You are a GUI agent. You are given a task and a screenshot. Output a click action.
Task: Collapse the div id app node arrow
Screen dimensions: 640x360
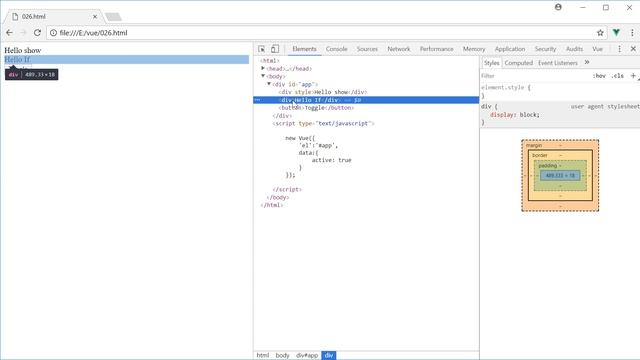click(x=269, y=84)
